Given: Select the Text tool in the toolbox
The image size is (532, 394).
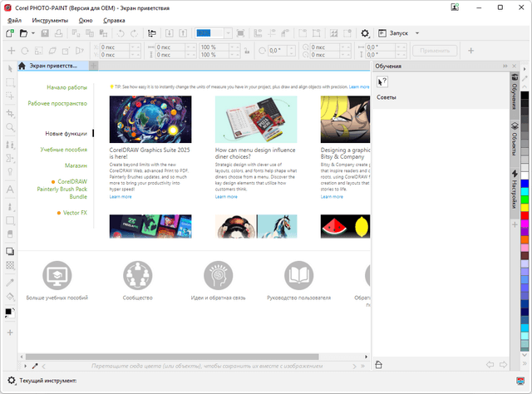Looking at the screenshot, I should point(10,190).
